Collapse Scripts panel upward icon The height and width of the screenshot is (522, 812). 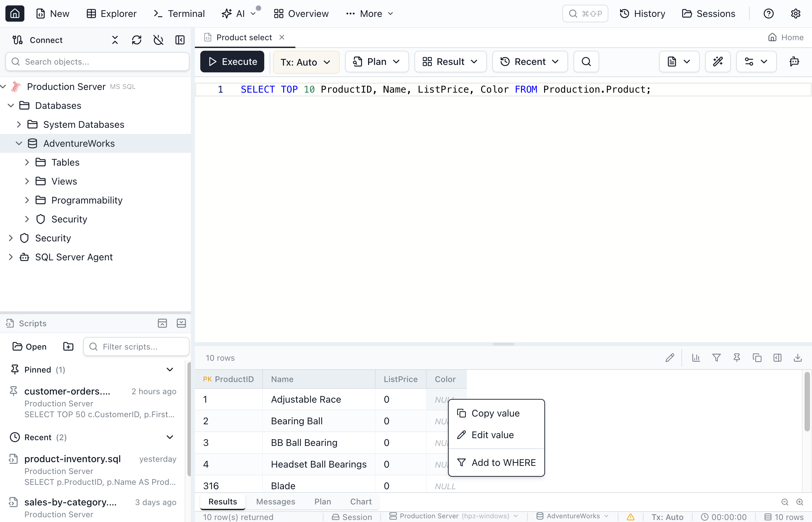162,323
